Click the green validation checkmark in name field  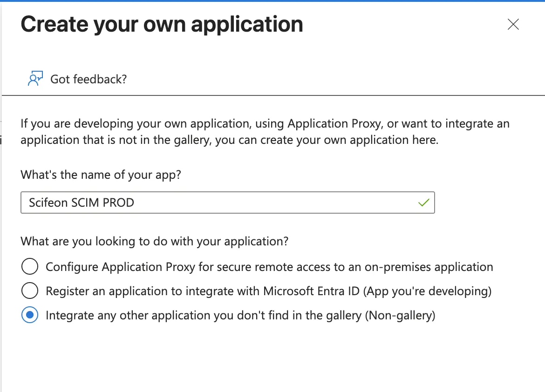423,202
